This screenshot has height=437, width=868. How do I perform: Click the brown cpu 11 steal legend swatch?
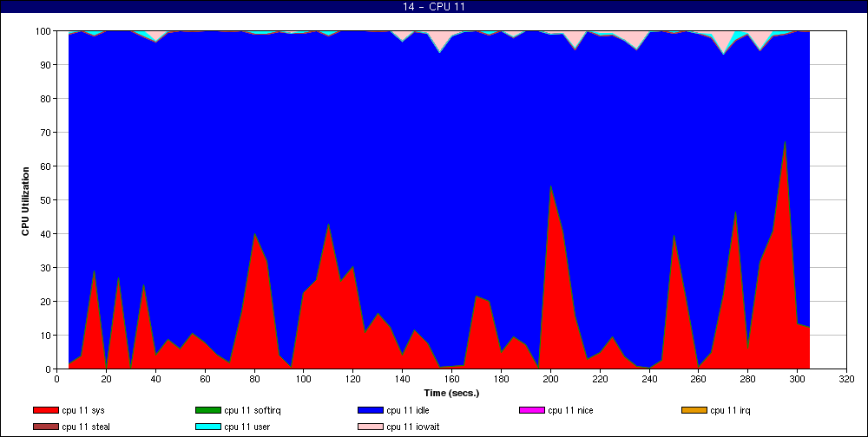tap(45, 427)
